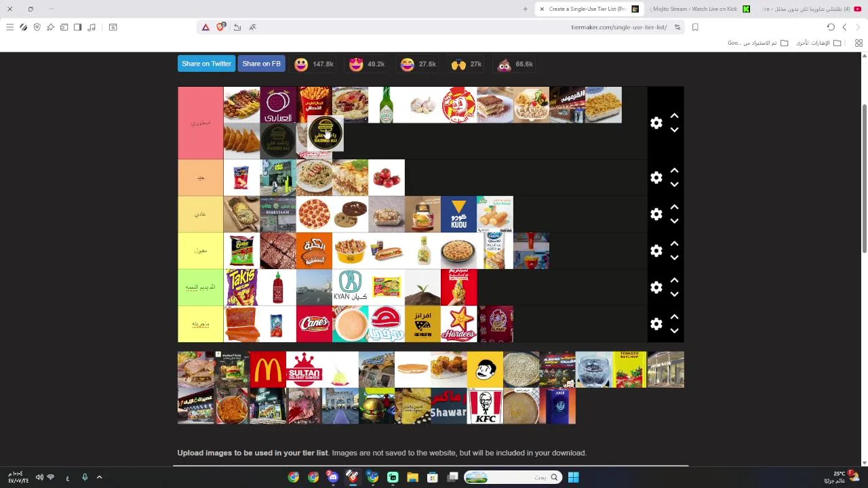Image resolution: width=868 pixels, height=488 pixels.
Task: Switch to Create a Single-Use Tier List tab
Action: click(x=590, y=9)
